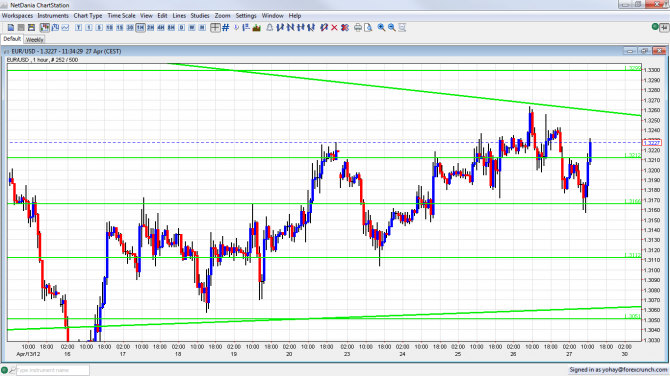The height and width of the screenshot is (376, 670).
Task: Switch to candlestick chart type
Action: 44,28
